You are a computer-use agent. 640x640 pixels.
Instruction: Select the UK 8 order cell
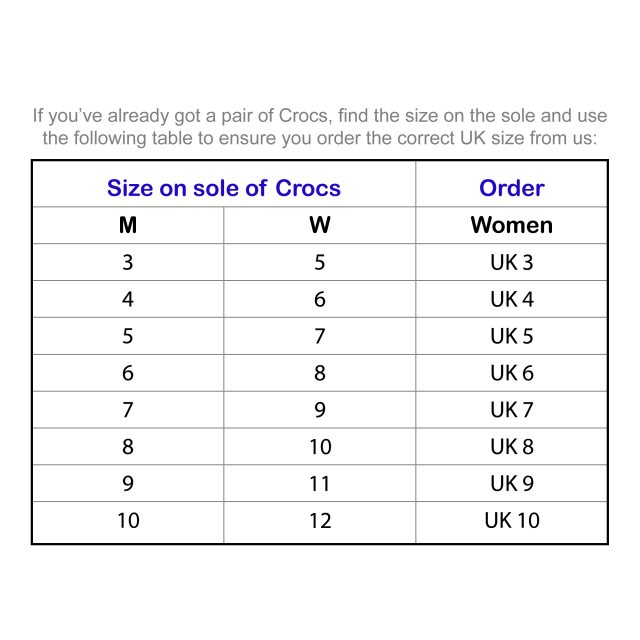[511, 447]
